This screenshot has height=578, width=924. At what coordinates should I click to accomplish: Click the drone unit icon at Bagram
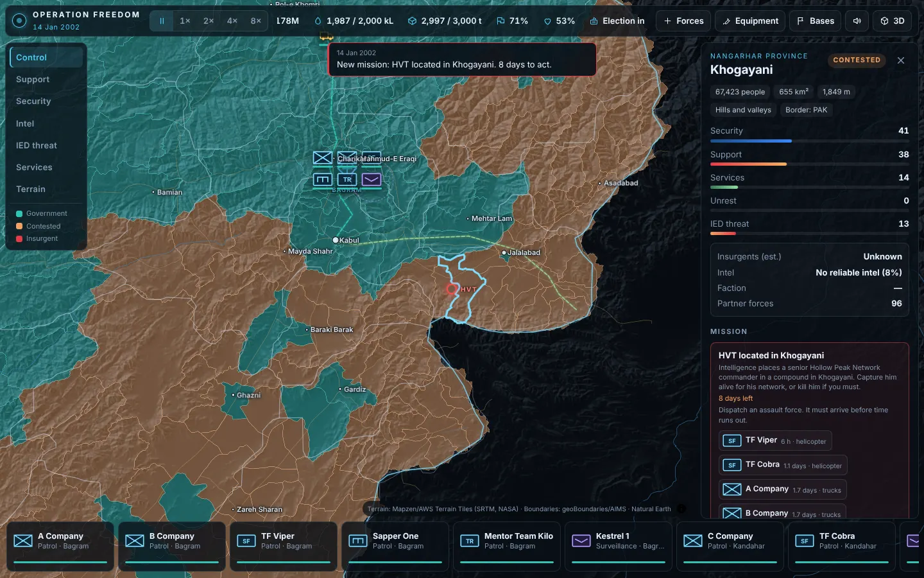pyautogui.click(x=372, y=180)
